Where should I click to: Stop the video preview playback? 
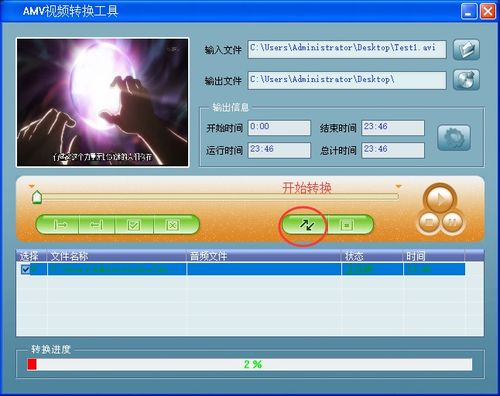(x=429, y=221)
